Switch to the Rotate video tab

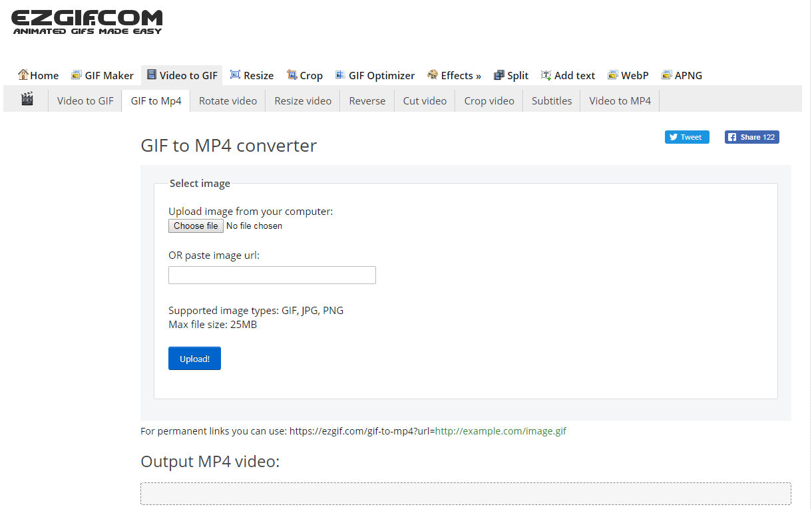tap(228, 101)
